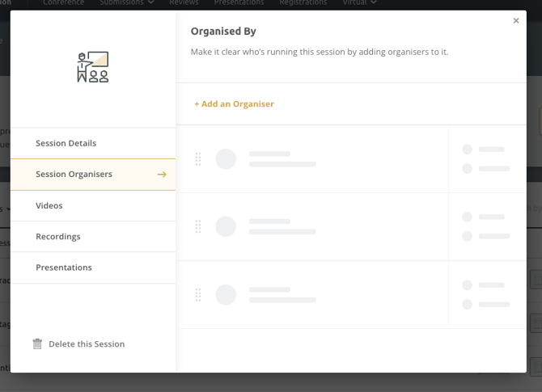Click the second organiser row drag handle
542x392 pixels.
tap(198, 227)
